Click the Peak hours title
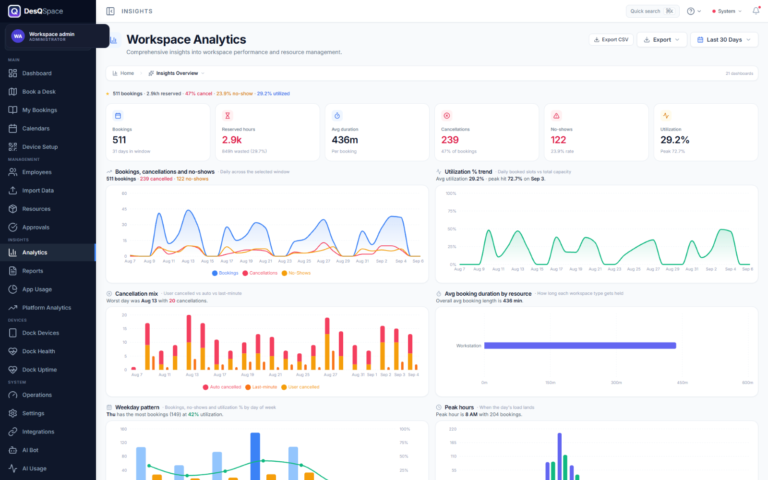This screenshot has height=480, width=768. (459, 408)
